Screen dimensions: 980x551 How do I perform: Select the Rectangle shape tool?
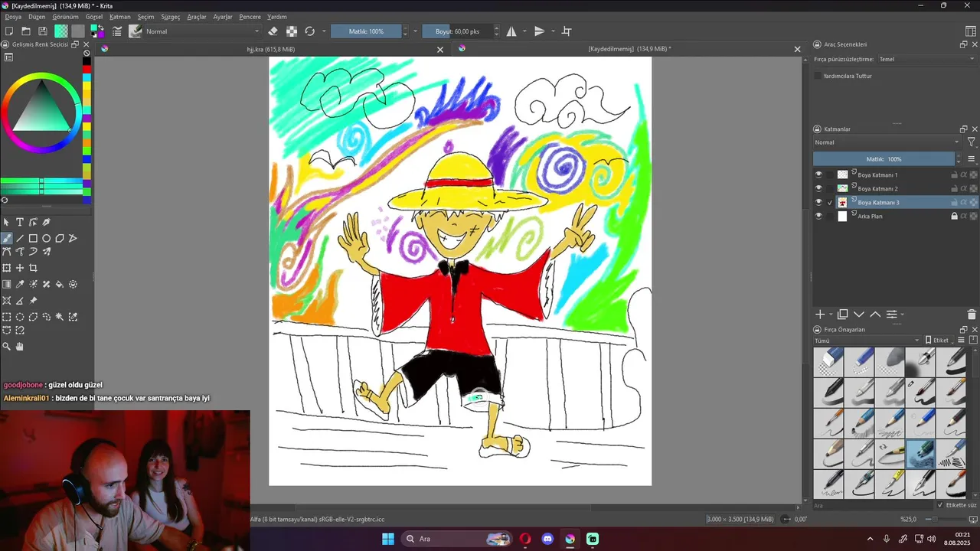[33, 238]
